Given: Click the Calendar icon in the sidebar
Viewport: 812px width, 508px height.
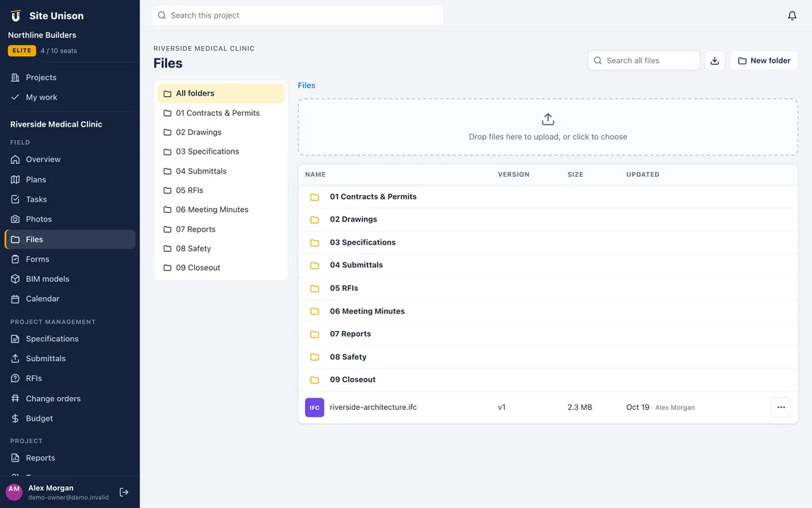Looking at the screenshot, I should coord(16,299).
